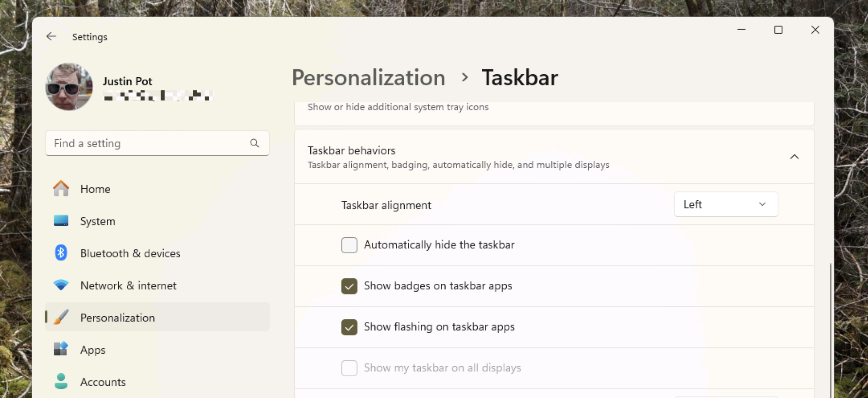Click the search magnifier icon

coord(254,143)
